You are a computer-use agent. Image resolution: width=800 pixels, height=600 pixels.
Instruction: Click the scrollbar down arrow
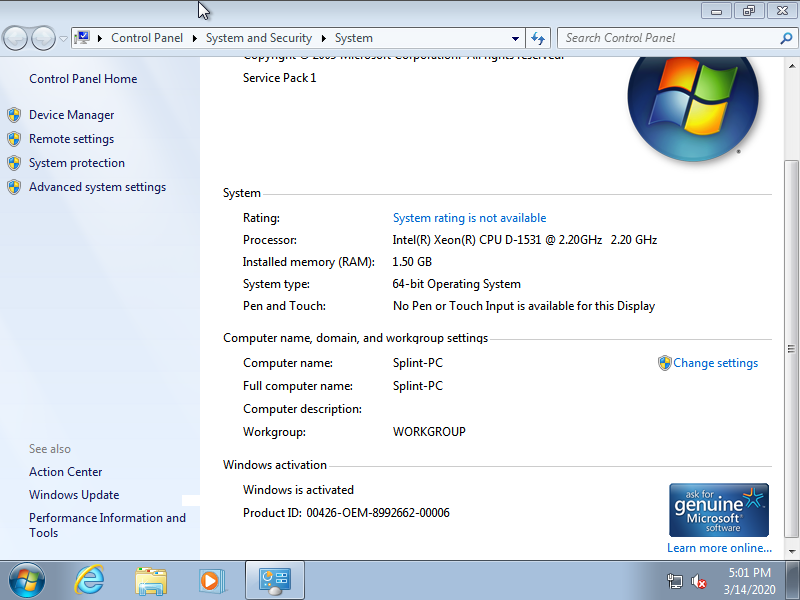click(792, 552)
